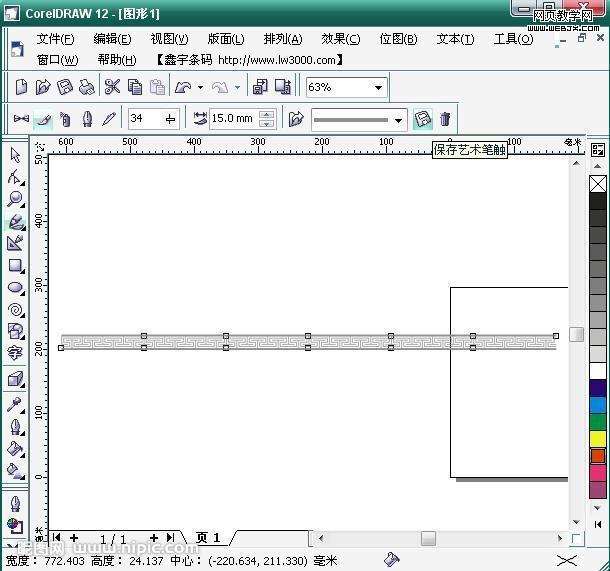The width and height of the screenshot is (610, 571).
Task: Click the horizontal scrollbar thumb
Action: (x=428, y=538)
